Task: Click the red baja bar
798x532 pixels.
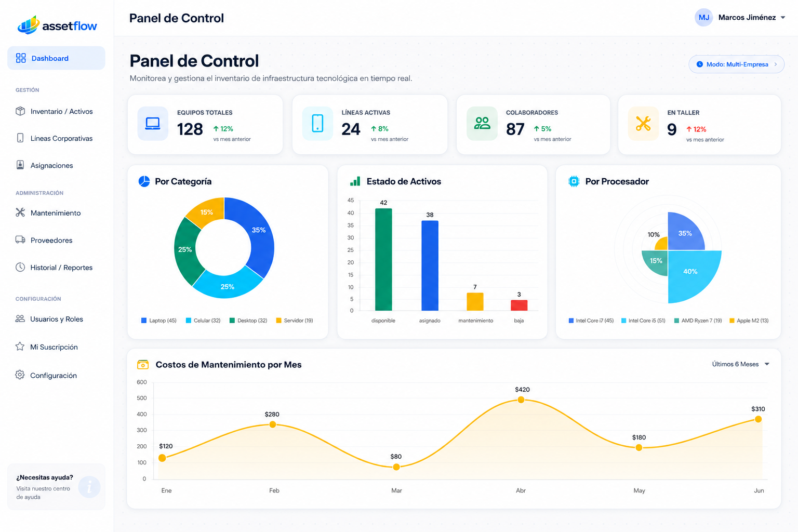Action: click(x=519, y=305)
